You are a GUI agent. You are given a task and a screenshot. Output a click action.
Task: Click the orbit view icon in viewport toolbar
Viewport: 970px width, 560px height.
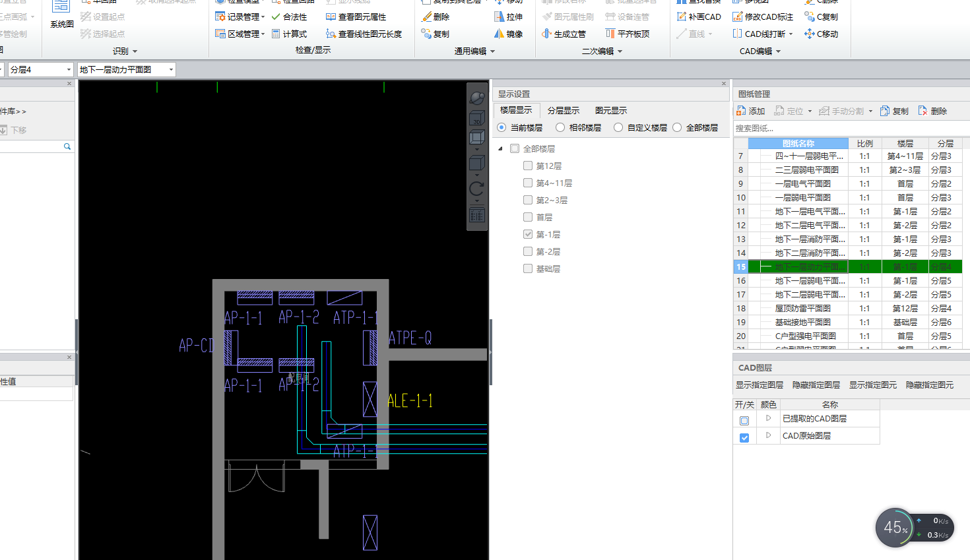tap(477, 98)
